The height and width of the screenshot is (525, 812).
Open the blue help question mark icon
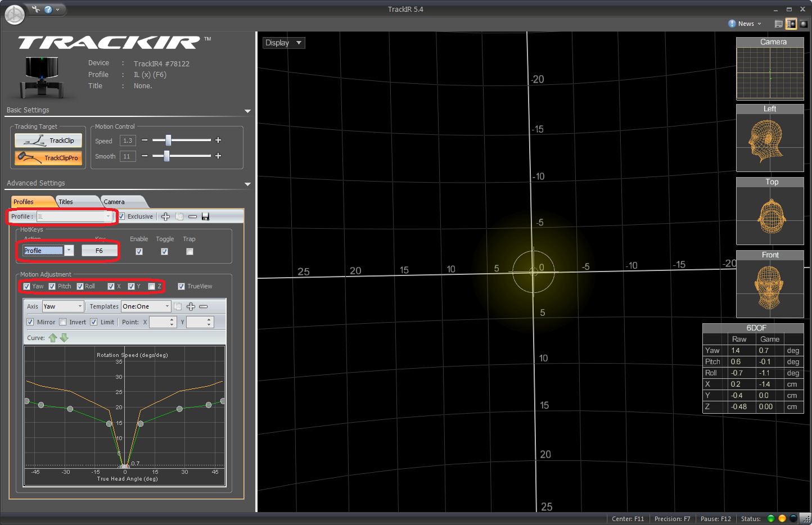coord(48,9)
